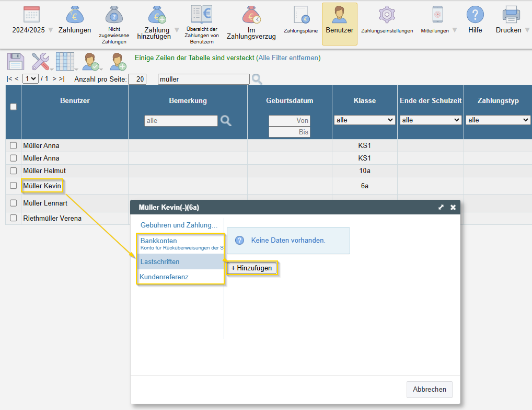The width and height of the screenshot is (532, 410).
Task: Click search magnifier next to müller field
Action: click(257, 79)
